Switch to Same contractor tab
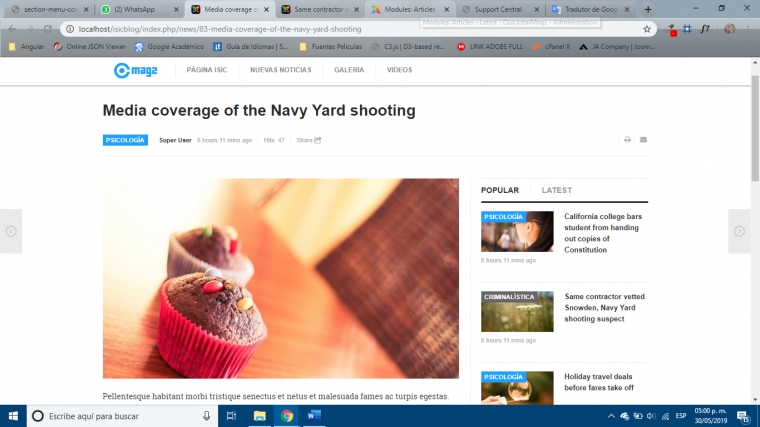 click(320, 9)
